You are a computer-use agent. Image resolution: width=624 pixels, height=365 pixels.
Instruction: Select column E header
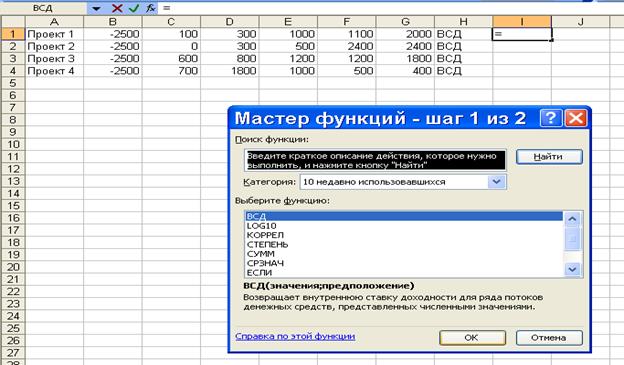pos(289,22)
